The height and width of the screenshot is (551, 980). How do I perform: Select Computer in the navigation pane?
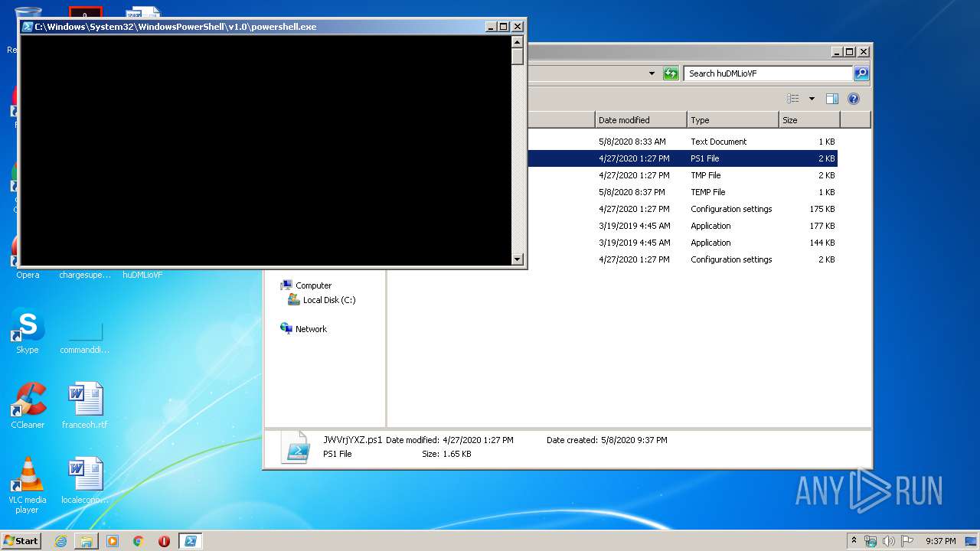point(306,285)
